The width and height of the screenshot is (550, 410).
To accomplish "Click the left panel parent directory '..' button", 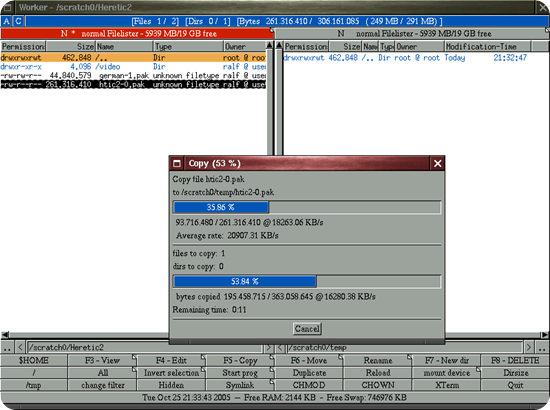I will point(7,348).
